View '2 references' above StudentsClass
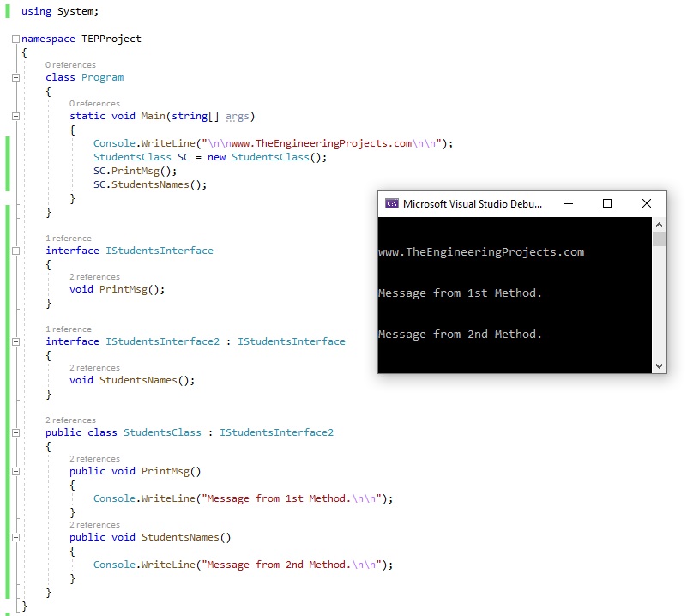Viewport: 687px width, 616px height. click(x=70, y=420)
